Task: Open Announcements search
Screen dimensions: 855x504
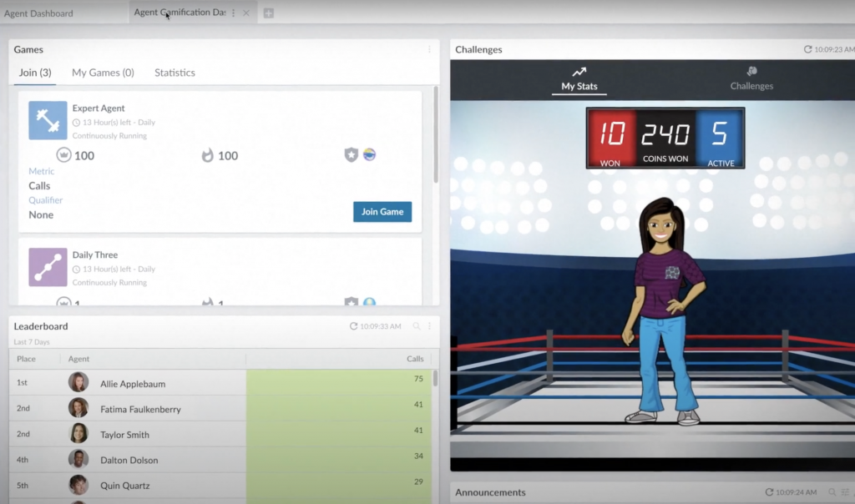Action: (x=832, y=492)
